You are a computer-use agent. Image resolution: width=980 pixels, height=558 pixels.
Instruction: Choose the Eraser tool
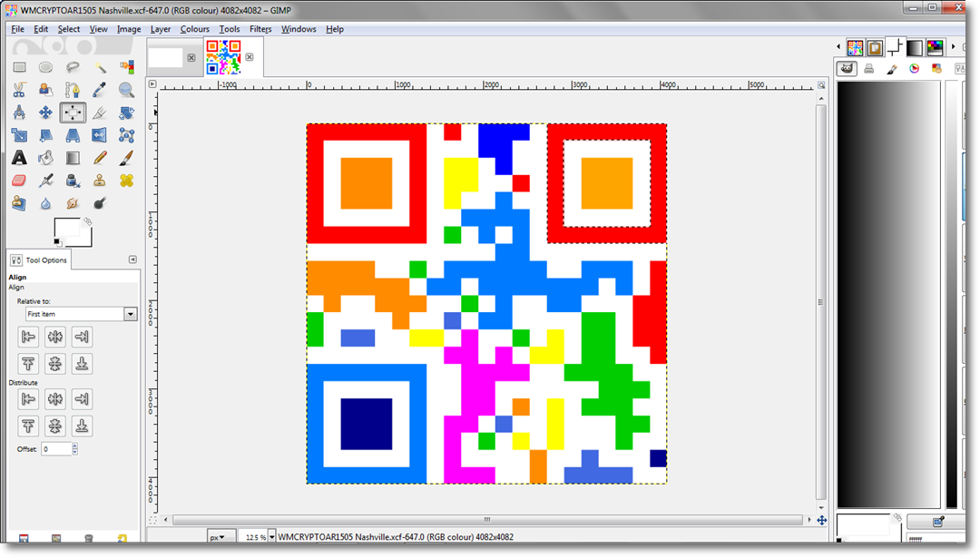click(x=19, y=181)
